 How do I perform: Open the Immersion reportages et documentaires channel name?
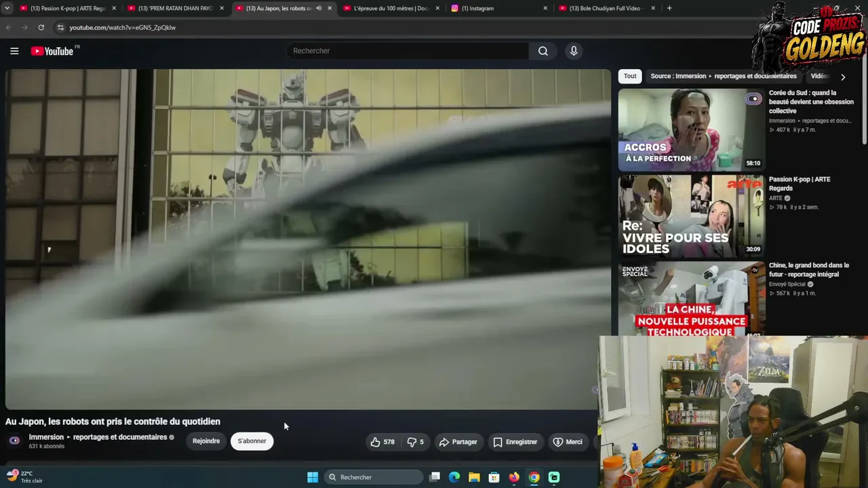[98, 437]
